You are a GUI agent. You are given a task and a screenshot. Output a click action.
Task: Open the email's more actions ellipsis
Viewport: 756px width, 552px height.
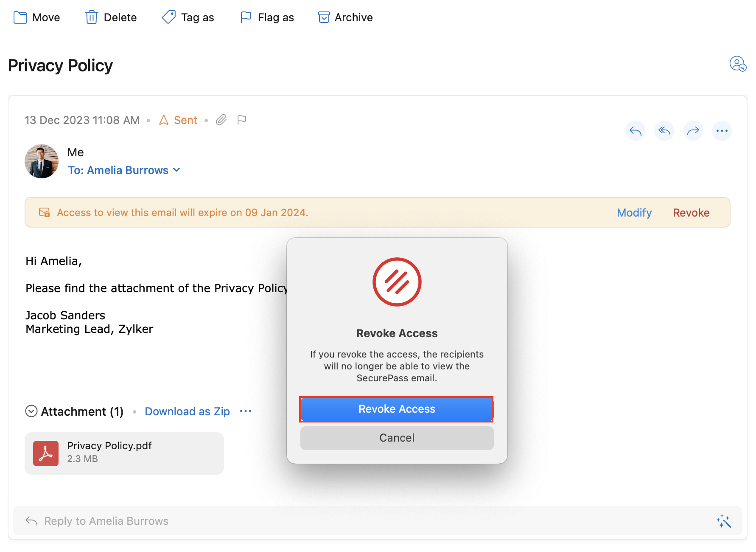(722, 131)
